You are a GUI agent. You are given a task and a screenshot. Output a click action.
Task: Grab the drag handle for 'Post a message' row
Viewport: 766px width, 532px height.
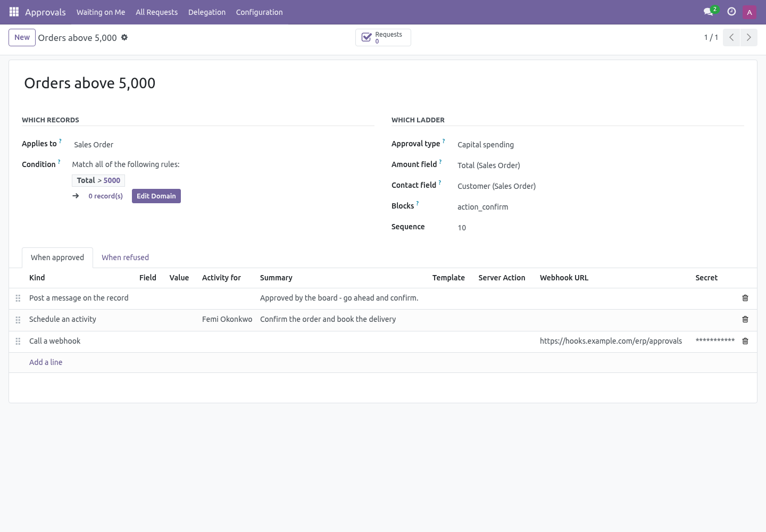pyautogui.click(x=18, y=298)
